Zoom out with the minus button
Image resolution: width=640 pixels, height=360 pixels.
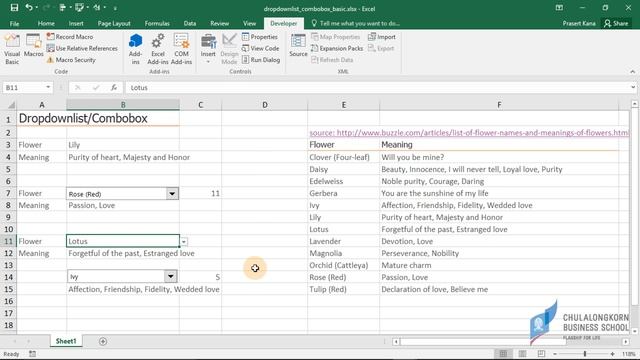(555, 354)
